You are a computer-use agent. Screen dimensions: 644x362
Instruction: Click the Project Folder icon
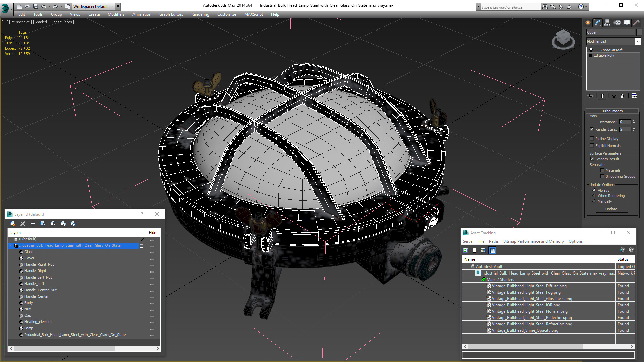click(x=67, y=6)
